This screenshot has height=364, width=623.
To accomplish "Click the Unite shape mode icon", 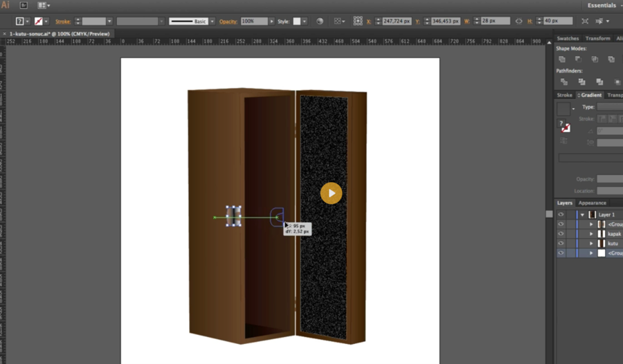I will pos(562,60).
